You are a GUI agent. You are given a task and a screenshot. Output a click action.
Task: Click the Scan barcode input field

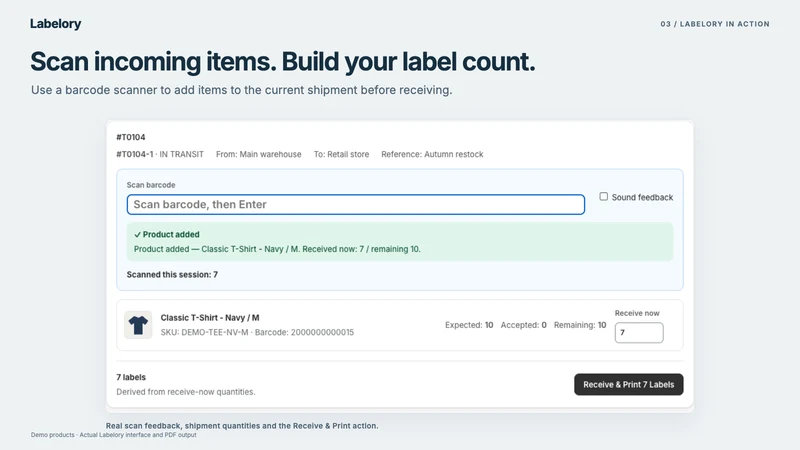coord(356,205)
